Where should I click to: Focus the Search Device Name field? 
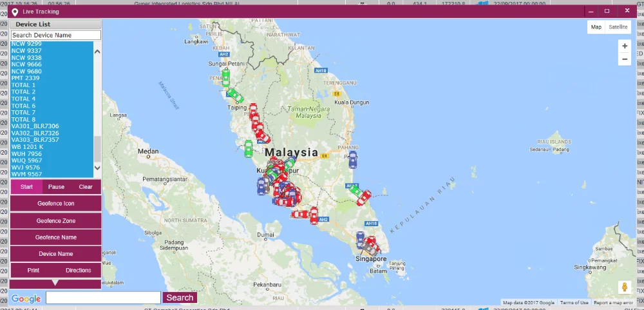click(x=56, y=35)
